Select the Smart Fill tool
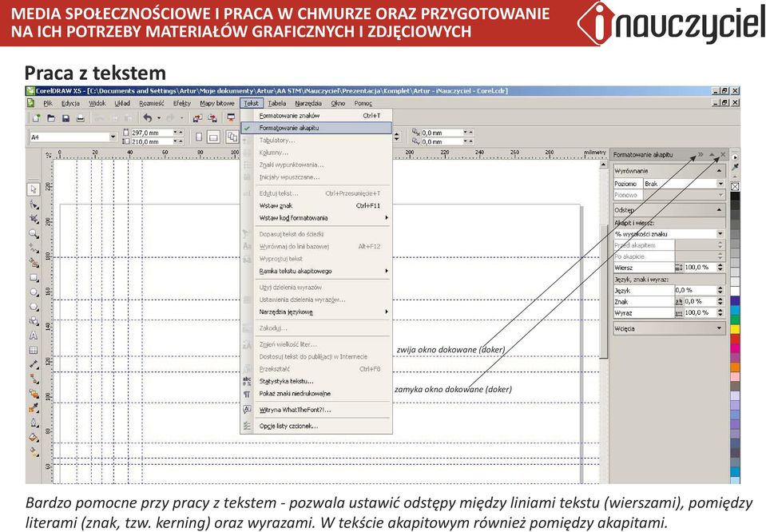This screenshot has width=766, height=532. pyautogui.click(x=34, y=263)
